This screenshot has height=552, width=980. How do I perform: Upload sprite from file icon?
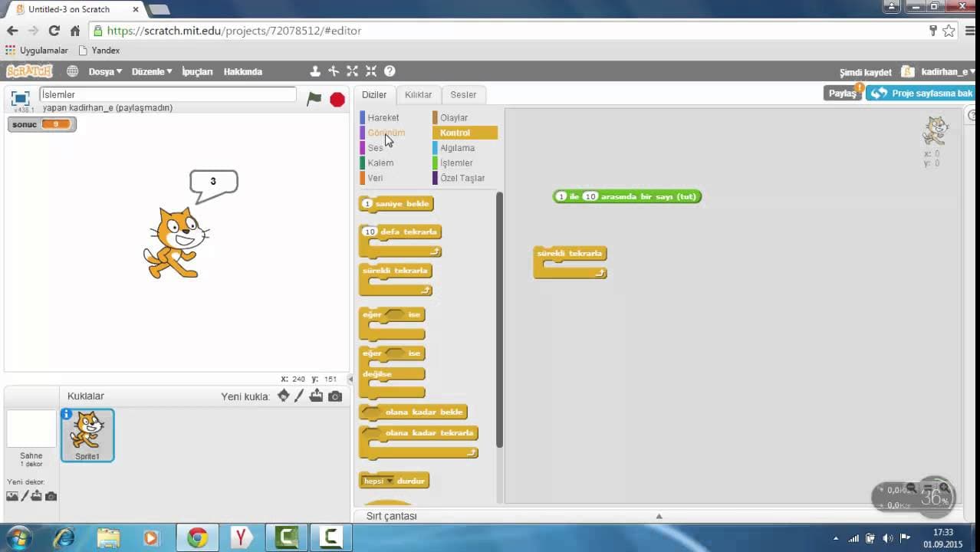point(316,396)
